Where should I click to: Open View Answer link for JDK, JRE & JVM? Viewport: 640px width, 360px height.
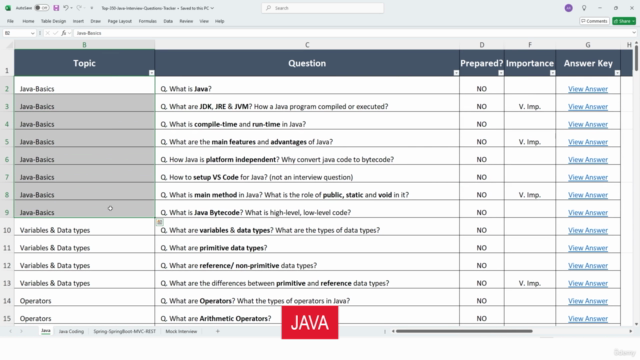(588, 107)
